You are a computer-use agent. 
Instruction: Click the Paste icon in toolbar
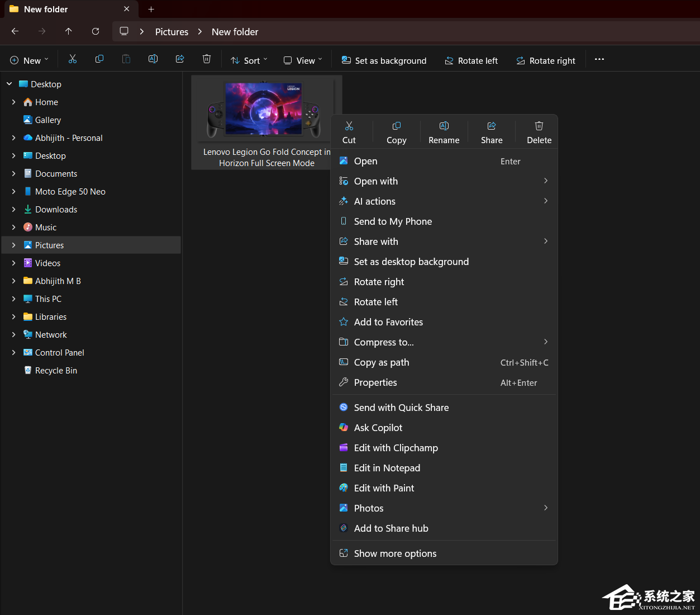[x=126, y=59]
